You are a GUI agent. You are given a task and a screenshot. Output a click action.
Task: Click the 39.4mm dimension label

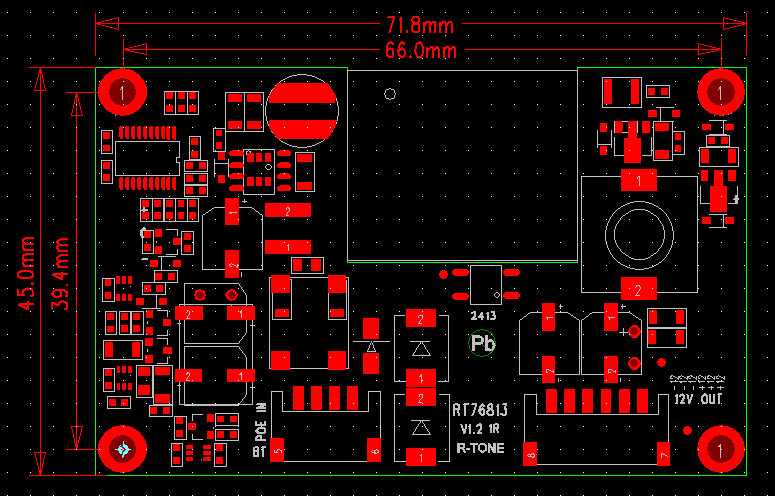tap(59, 274)
